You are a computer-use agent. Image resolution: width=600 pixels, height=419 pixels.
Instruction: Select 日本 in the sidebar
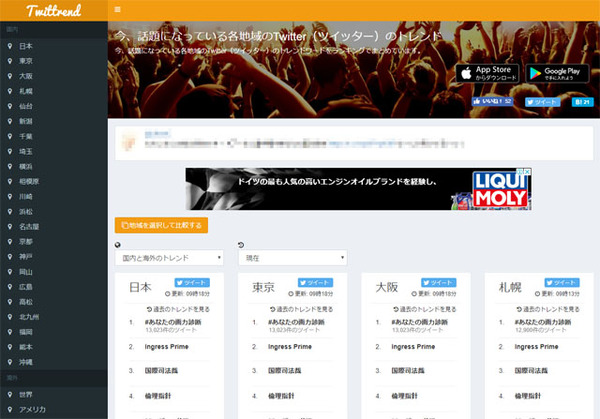coord(26,46)
